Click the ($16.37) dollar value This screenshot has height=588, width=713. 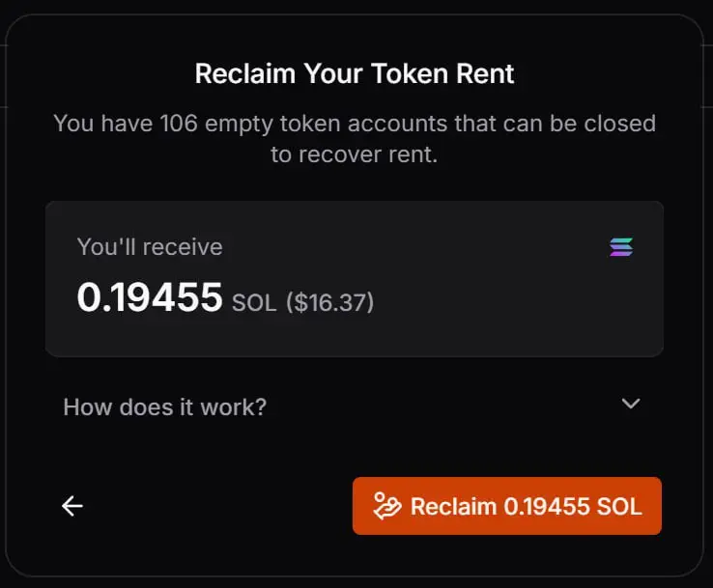tap(330, 303)
